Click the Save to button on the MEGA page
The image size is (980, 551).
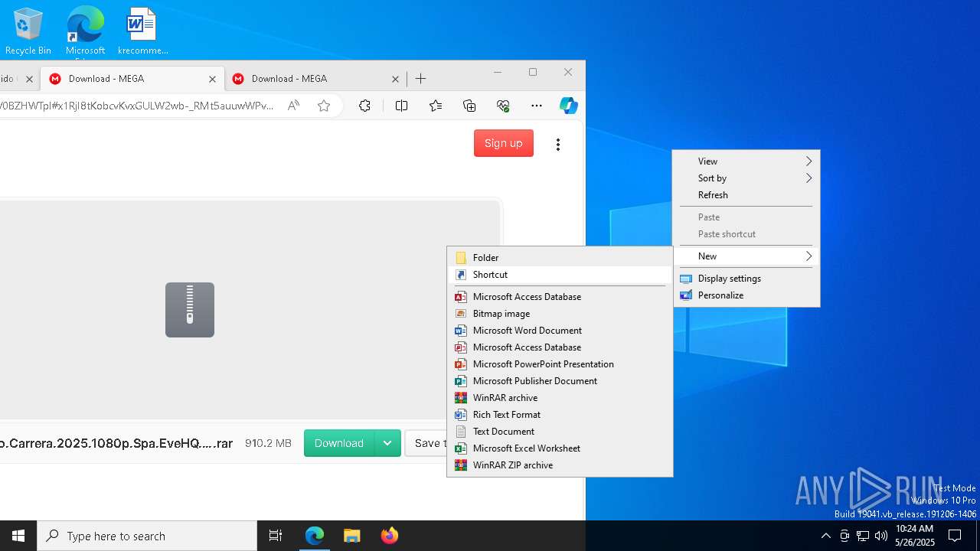pos(426,443)
